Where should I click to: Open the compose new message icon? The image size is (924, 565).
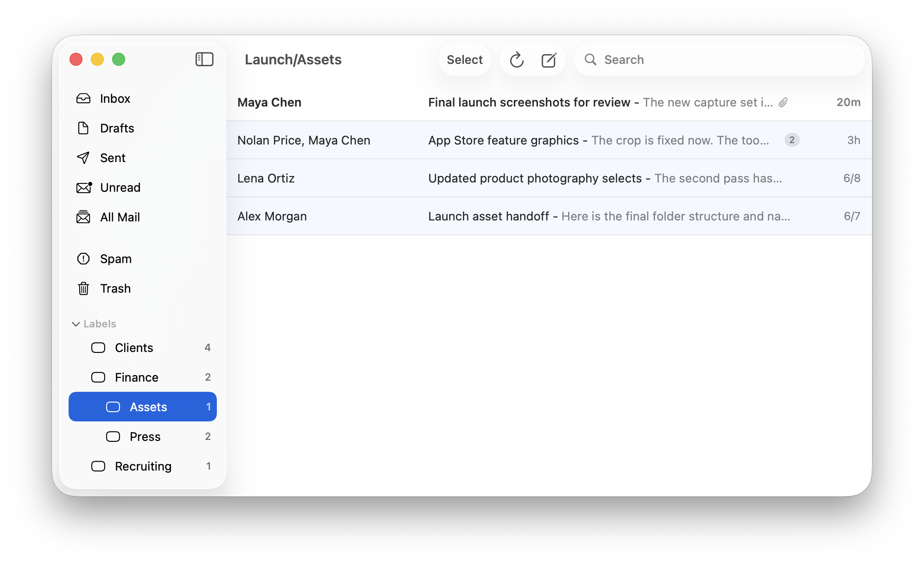click(x=549, y=60)
